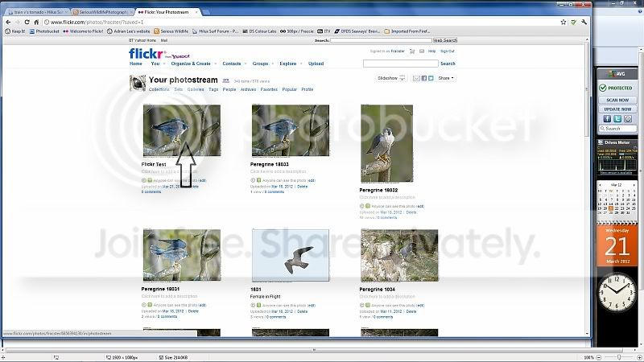Screen dimensions: 644x362
Task: Delete the Peregrine 18033 photo
Action: (x=303, y=187)
